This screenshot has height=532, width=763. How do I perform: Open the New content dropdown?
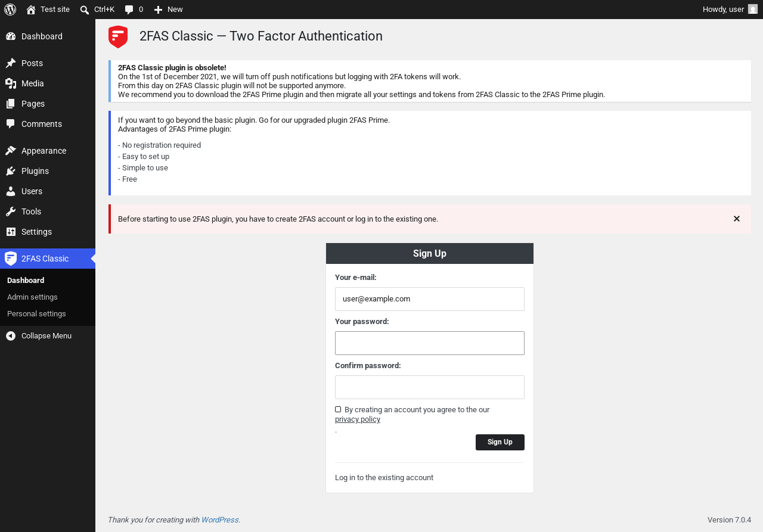point(168,10)
